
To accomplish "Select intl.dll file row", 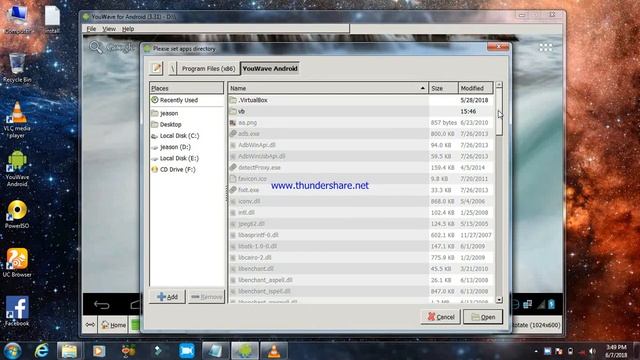I will pos(361,212).
